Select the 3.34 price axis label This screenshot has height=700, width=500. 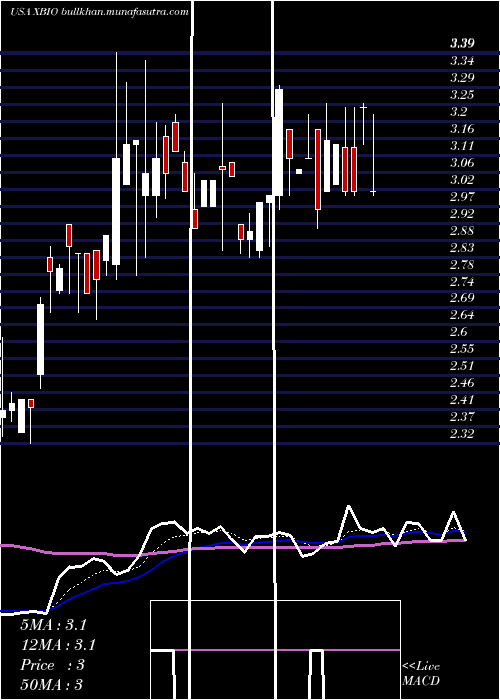pos(462,61)
